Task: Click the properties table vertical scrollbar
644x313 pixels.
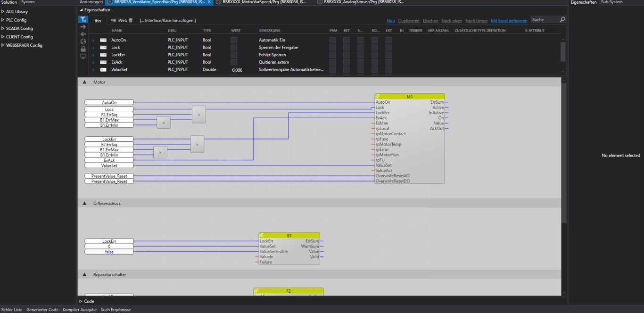Action: 563,51
